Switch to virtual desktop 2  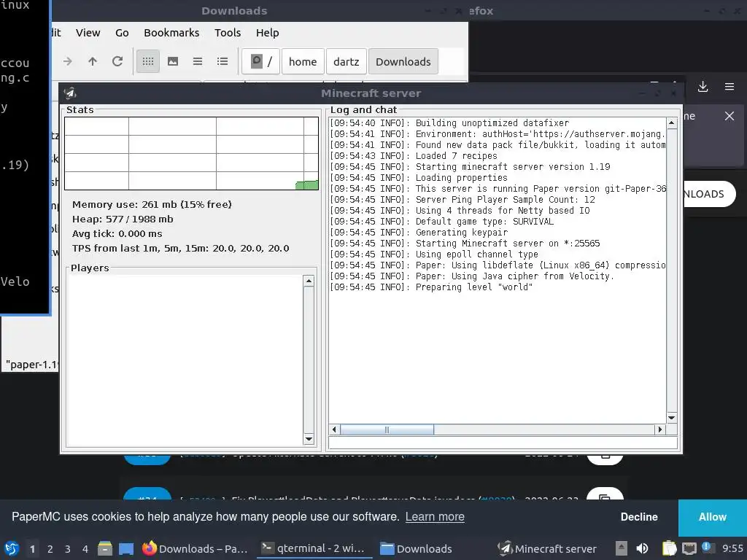50,549
